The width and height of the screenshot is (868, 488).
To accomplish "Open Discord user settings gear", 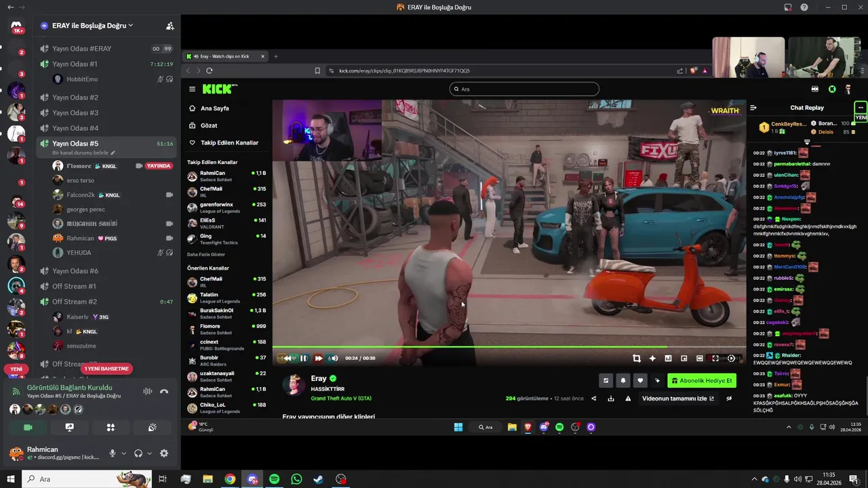I will (163, 453).
